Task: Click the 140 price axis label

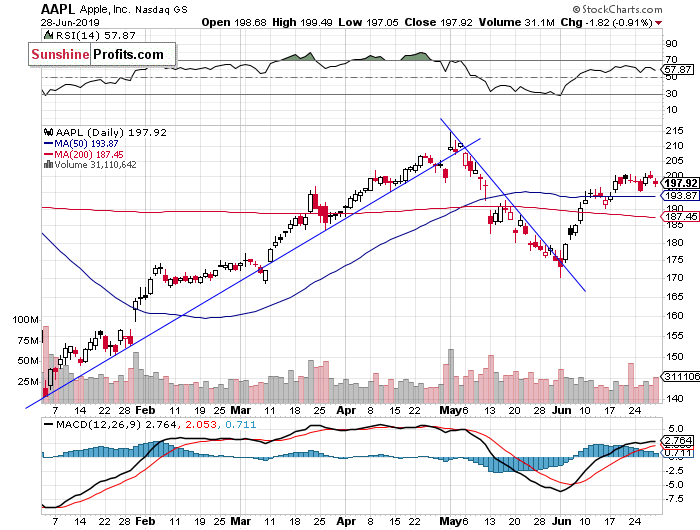Action: point(674,398)
